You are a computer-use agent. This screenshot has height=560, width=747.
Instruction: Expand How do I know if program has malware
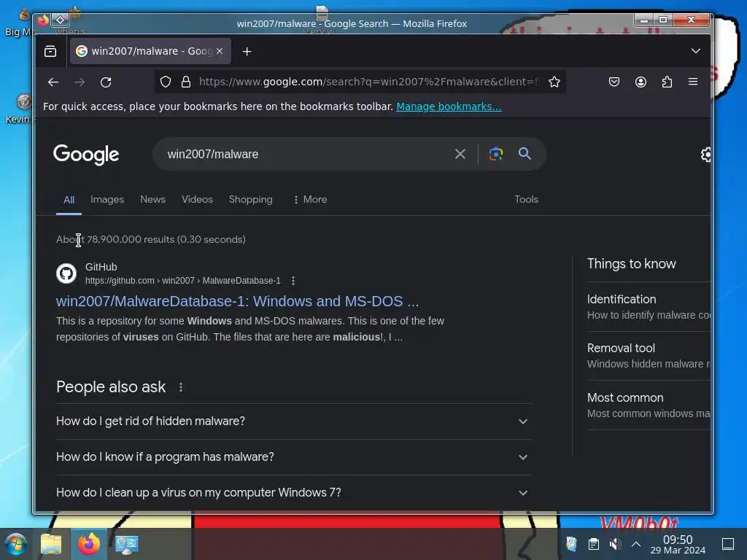coord(293,456)
